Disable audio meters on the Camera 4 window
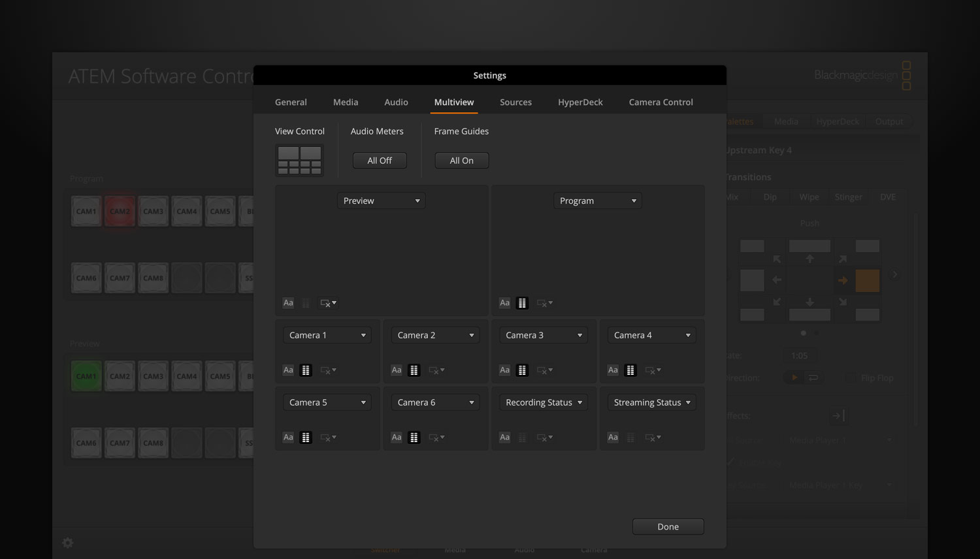The image size is (980, 559). tap(630, 370)
